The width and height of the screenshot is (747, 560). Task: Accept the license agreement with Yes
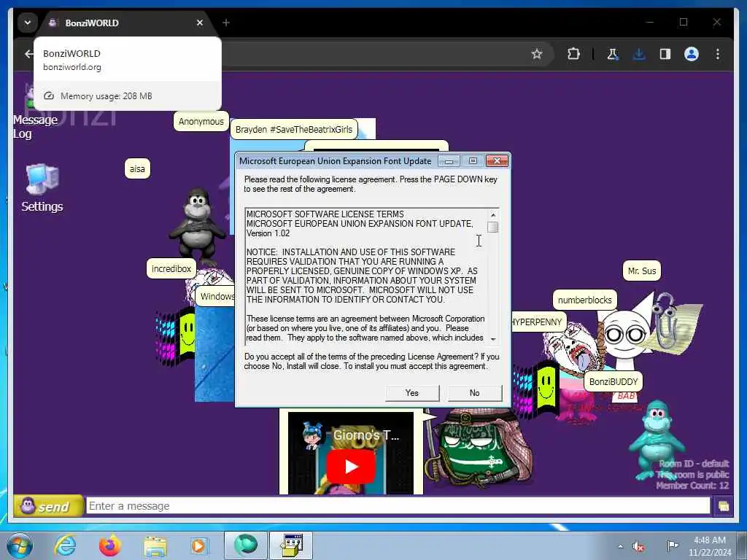pos(412,393)
